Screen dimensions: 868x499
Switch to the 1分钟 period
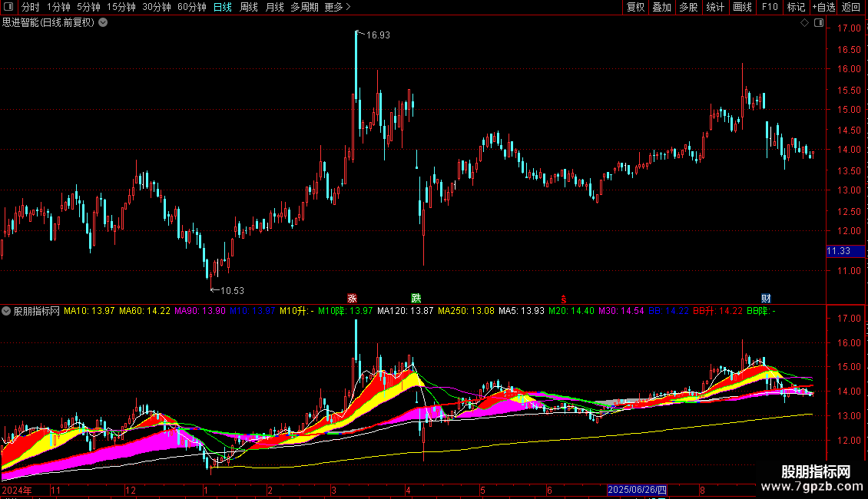58,7
